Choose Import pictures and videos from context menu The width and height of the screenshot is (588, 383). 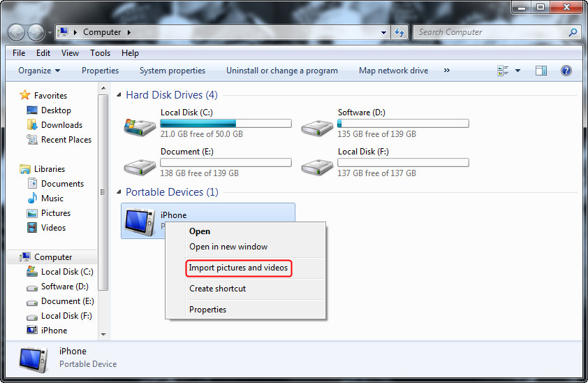point(239,268)
